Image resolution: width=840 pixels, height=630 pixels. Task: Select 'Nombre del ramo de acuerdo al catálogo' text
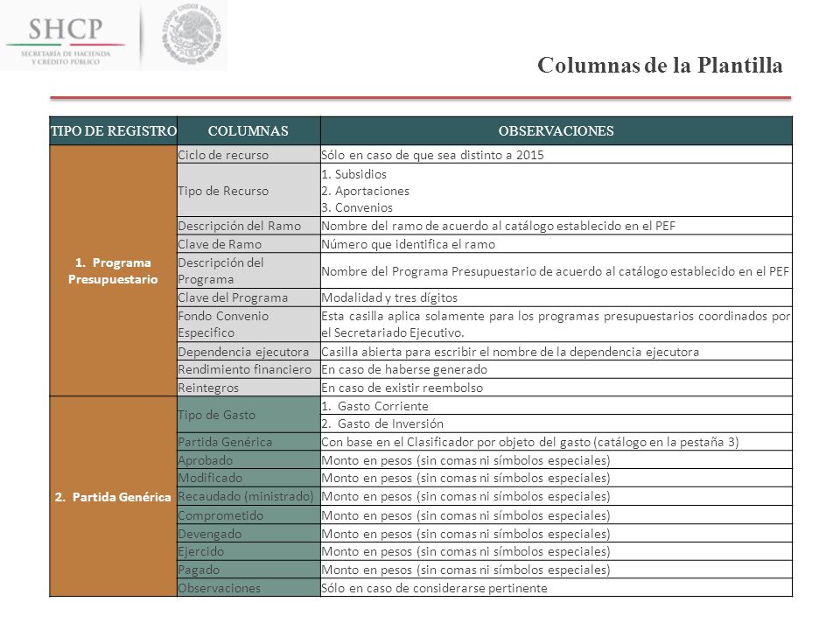point(498,226)
